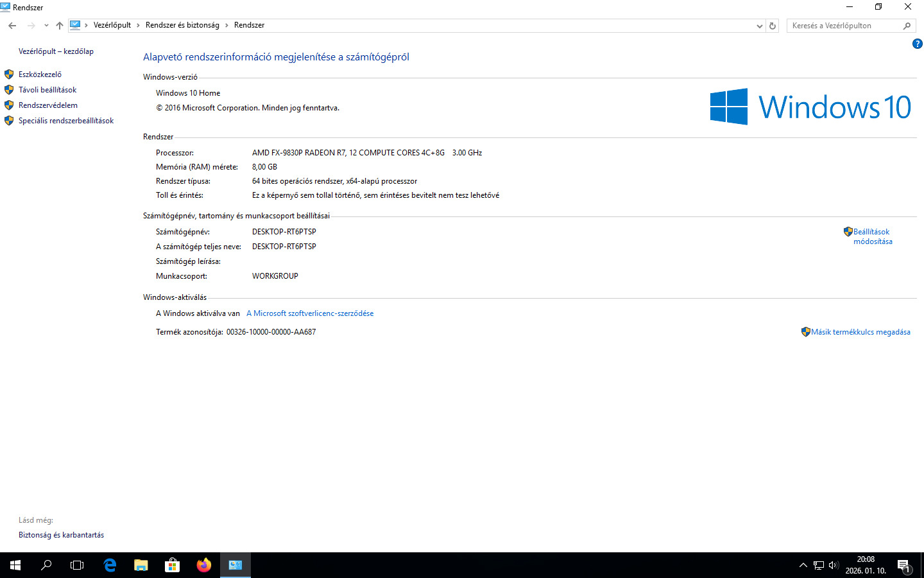
Task: Click the Windows 10 Home text
Action: [188, 93]
